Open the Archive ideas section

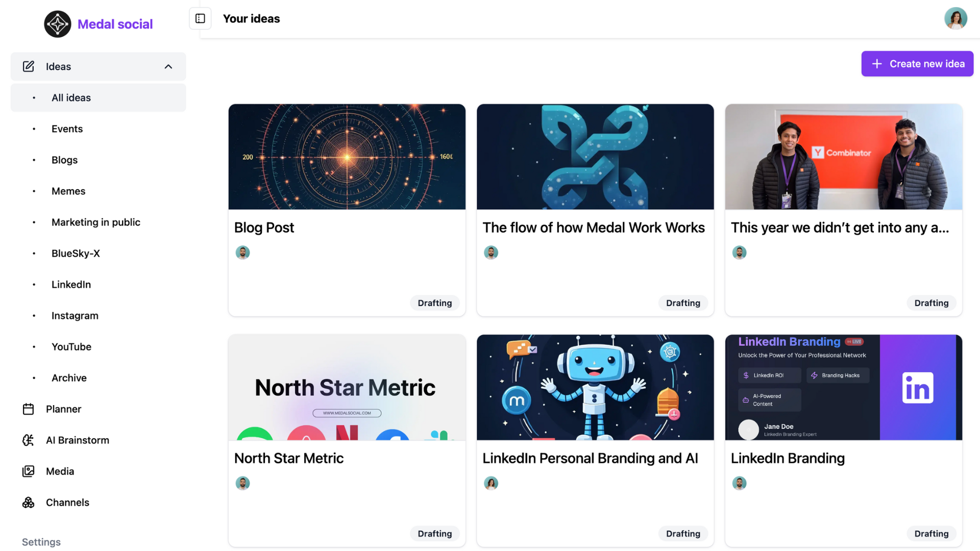pyautogui.click(x=69, y=378)
